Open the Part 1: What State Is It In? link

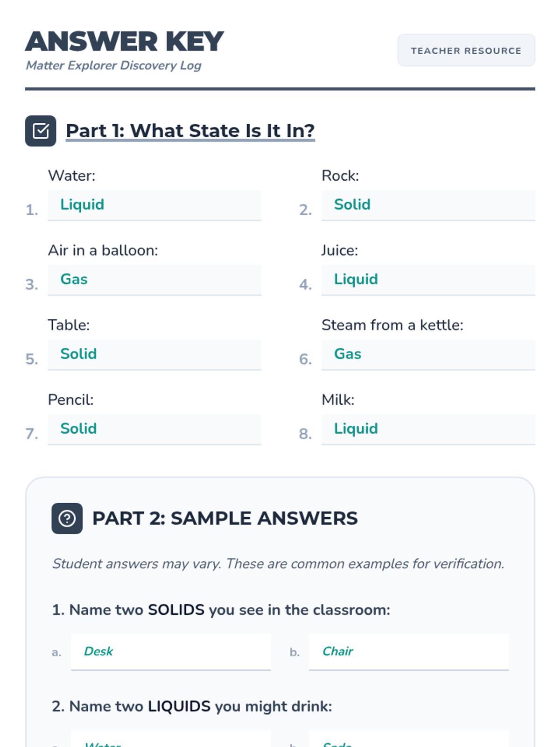point(190,131)
